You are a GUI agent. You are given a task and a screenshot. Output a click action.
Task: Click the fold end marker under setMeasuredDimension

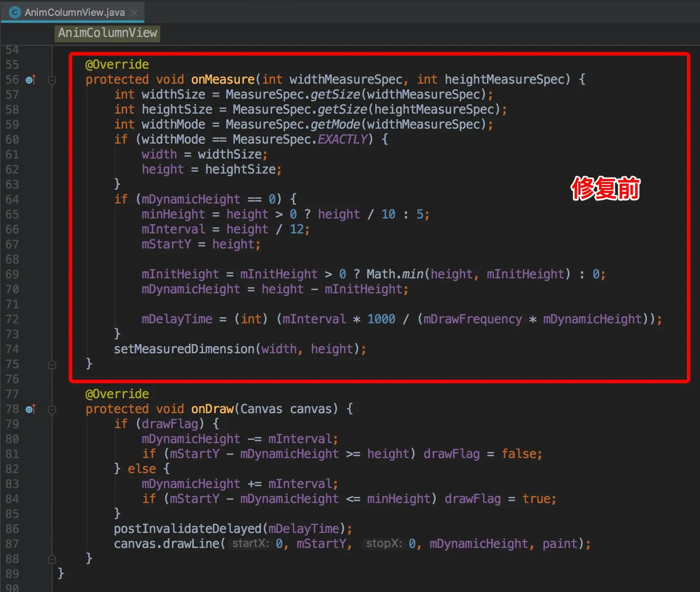coord(52,364)
